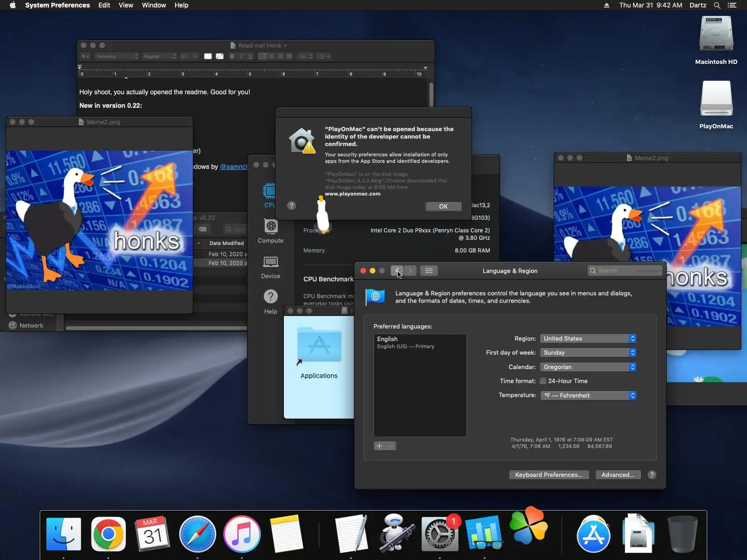Enable 24-Hour Time checkbox
747x560 pixels.
point(543,381)
